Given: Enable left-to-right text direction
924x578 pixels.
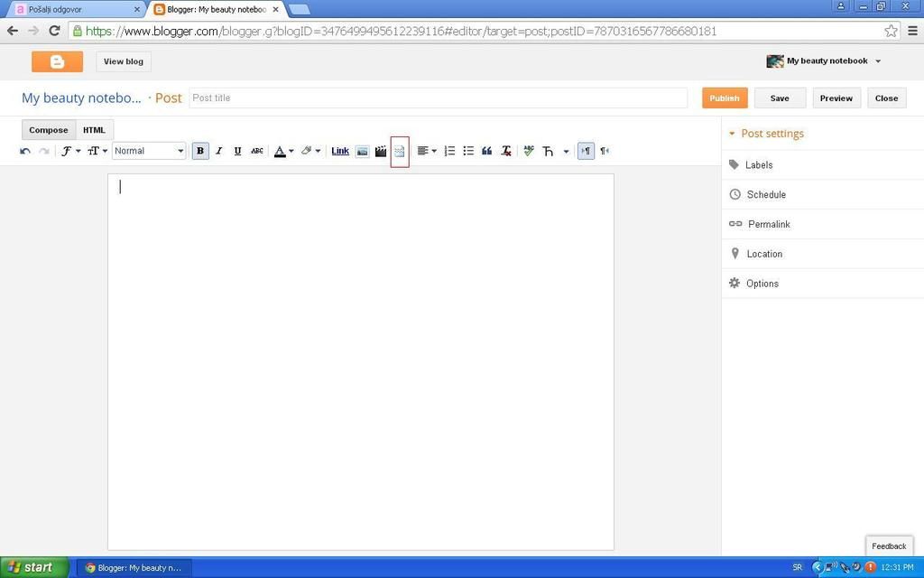Looking at the screenshot, I should pyautogui.click(x=586, y=151).
